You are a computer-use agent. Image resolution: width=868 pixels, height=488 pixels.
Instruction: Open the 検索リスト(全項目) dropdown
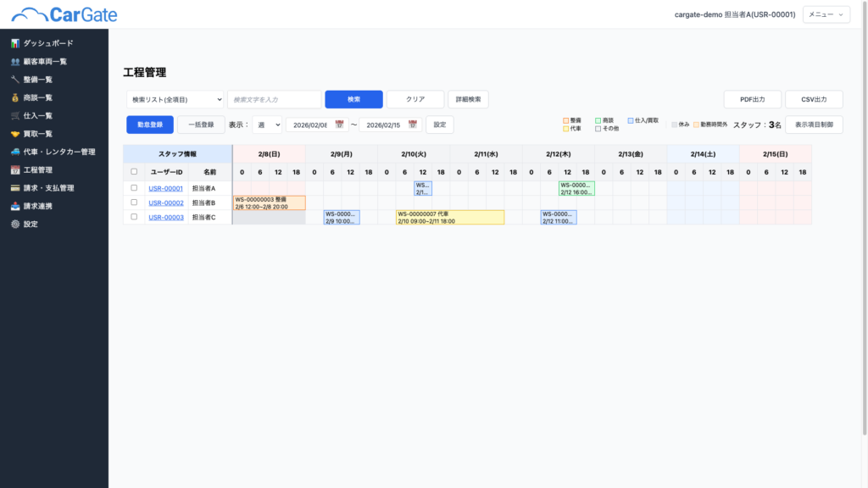click(175, 100)
